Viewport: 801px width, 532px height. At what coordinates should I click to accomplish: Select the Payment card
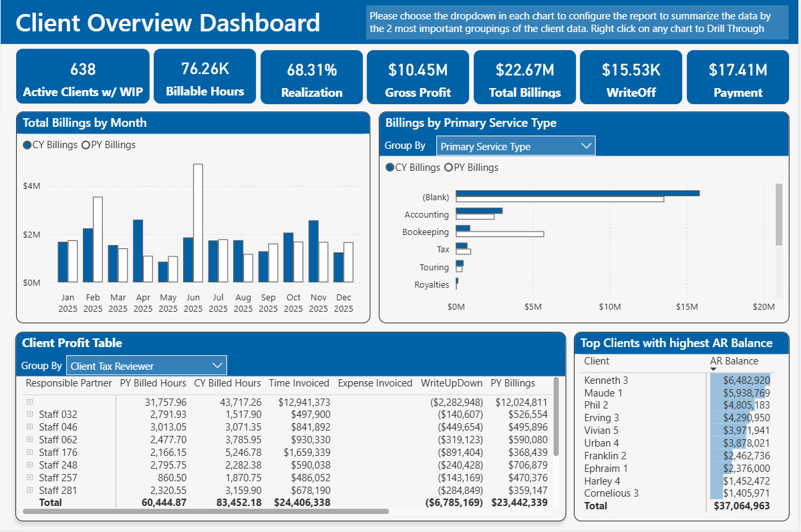[738, 77]
